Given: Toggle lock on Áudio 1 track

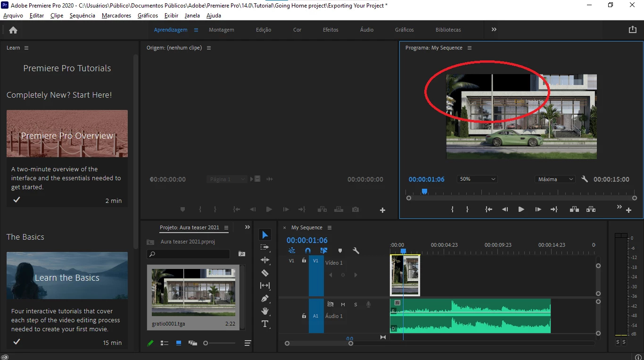Looking at the screenshot, I should [304, 316].
